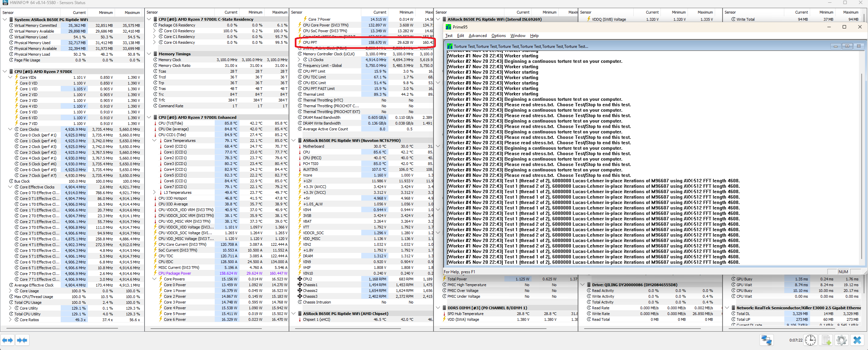Image resolution: width=868 pixels, height=350 pixels.
Task: Open the remote monitoring network computers icon
Action: [x=767, y=340]
